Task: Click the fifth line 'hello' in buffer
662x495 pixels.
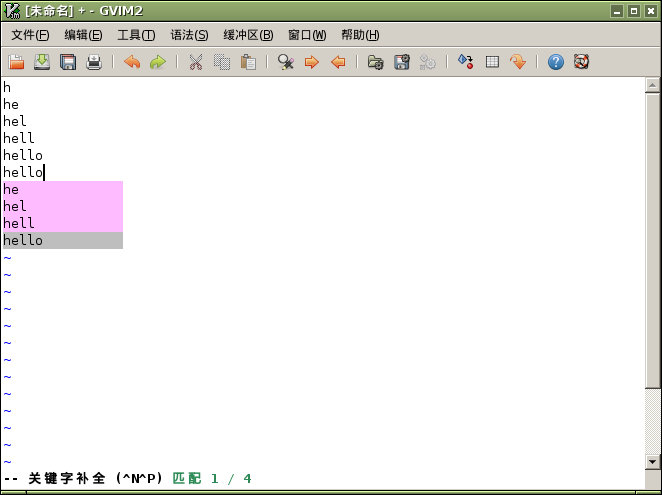Action: point(23,155)
